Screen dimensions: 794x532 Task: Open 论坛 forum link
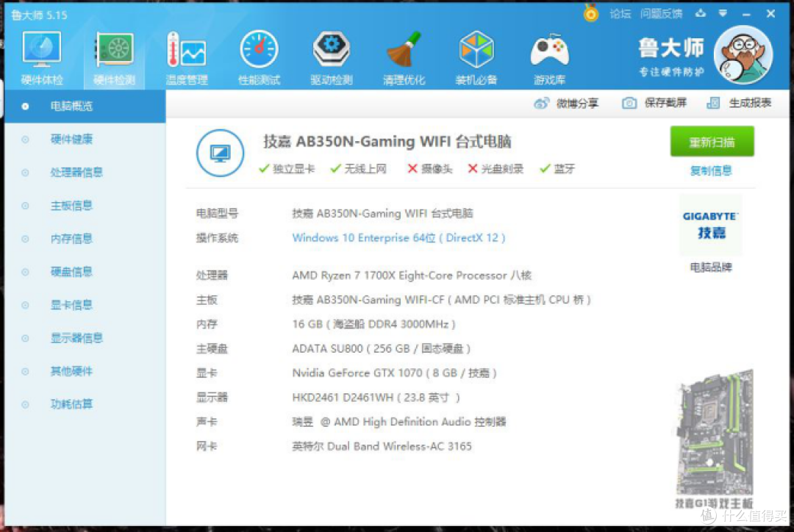coord(620,14)
